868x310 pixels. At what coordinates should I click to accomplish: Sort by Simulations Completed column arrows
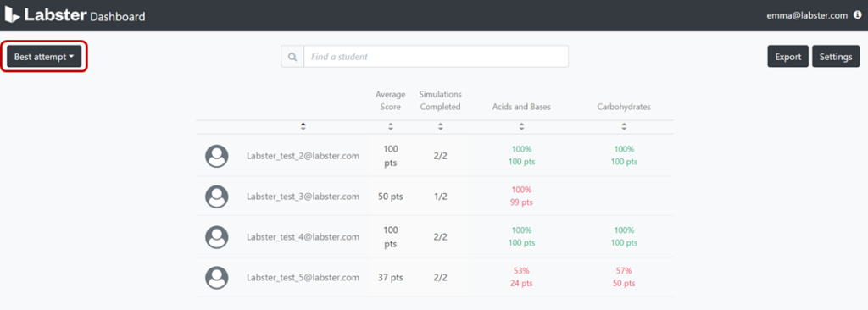[x=440, y=127]
